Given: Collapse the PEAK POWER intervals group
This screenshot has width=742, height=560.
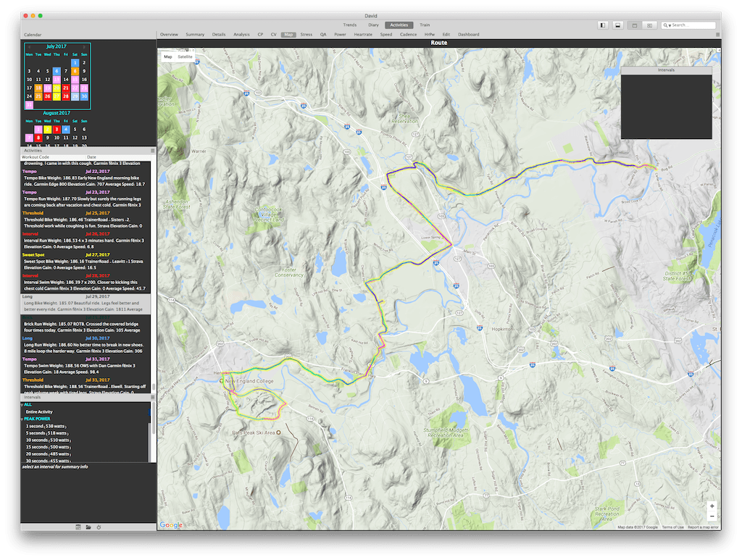Looking at the screenshot, I should pos(22,419).
